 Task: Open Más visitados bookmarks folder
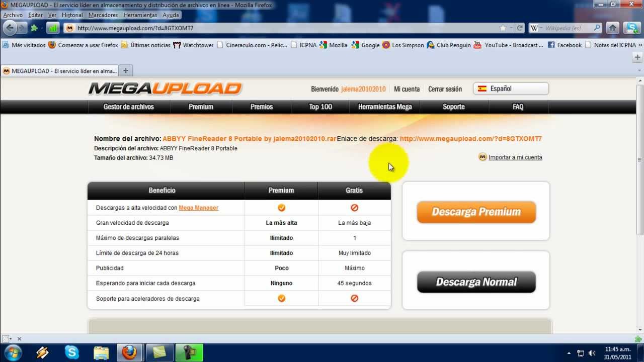point(24,45)
